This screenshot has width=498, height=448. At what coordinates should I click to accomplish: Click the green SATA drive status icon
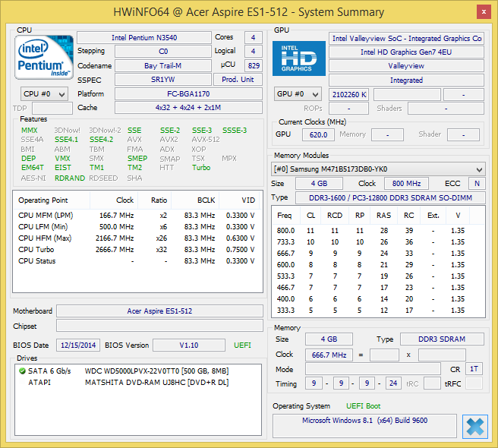20,371
